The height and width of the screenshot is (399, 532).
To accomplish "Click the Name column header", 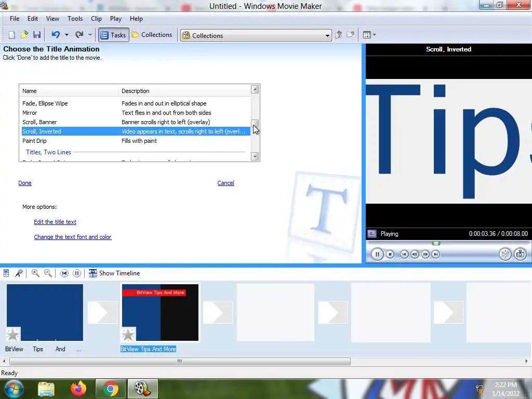I will [x=69, y=91].
